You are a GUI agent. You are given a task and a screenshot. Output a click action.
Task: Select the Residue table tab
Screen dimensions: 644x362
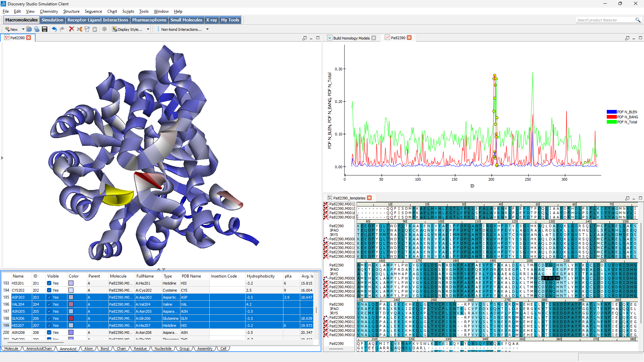[140, 349]
